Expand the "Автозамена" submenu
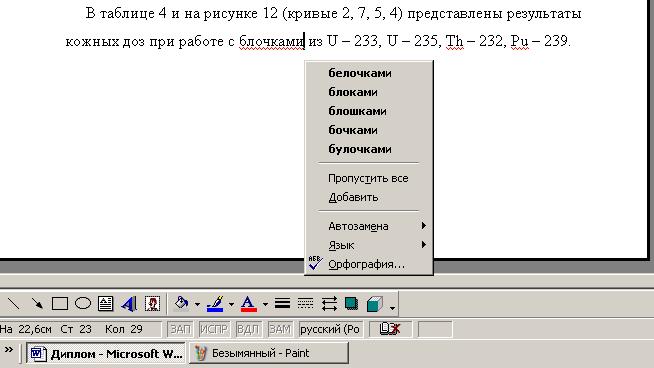Viewport: 654px width, 368px height. pos(369,226)
